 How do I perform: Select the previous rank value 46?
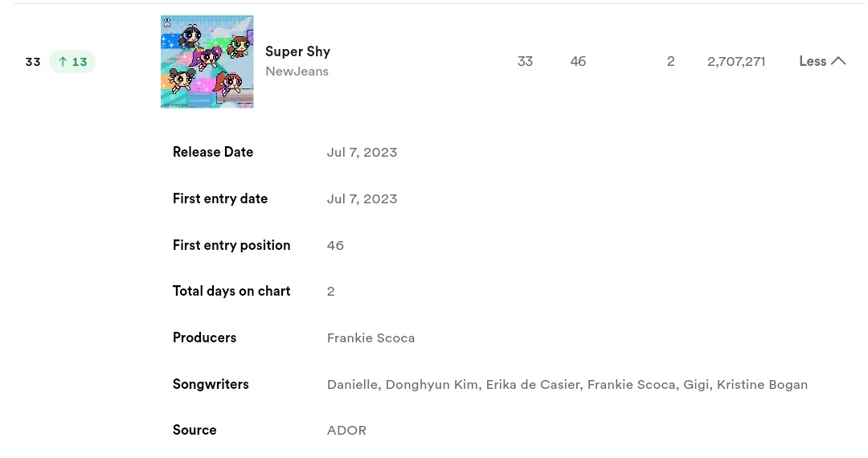[578, 61]
